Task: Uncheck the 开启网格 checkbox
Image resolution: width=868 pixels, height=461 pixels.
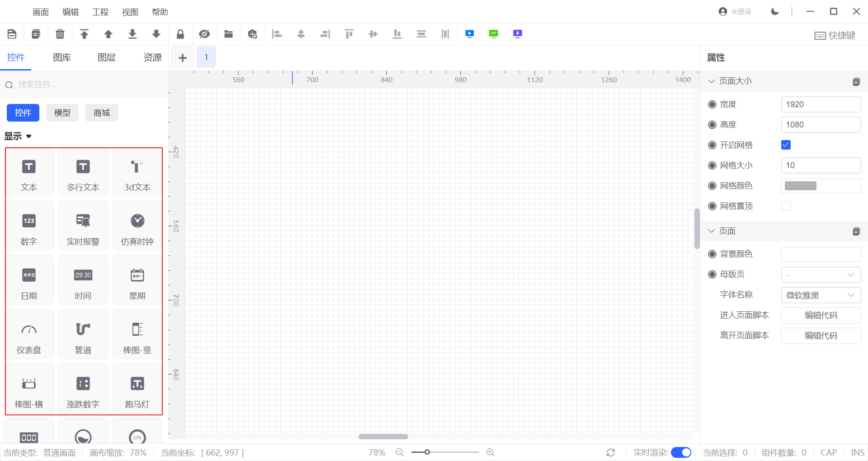Action: [x=786, y=145]
